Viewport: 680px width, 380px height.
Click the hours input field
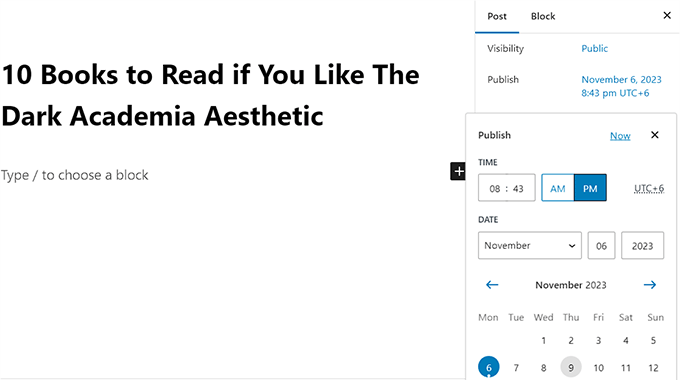pyautogui.click(x=495, y=188)
